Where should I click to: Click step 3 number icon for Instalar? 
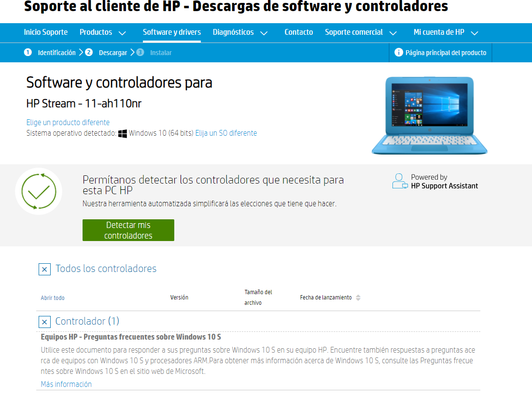pyautogui.click(x=140, y=52)
